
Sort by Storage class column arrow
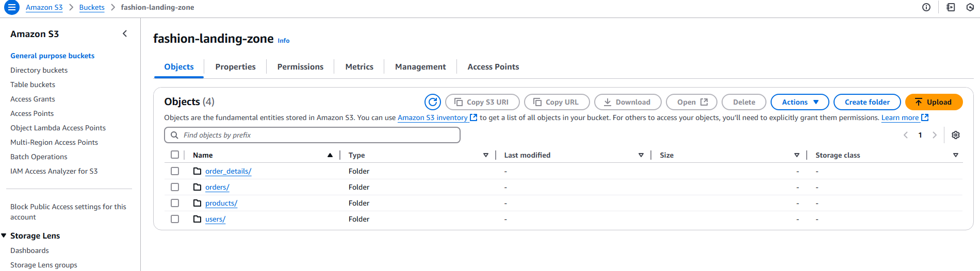click(956, 155)
